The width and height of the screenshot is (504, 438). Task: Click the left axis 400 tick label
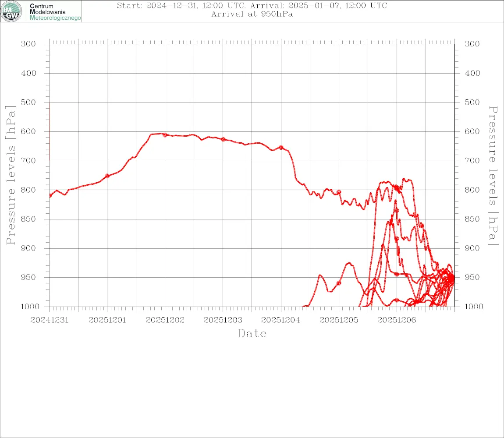pyautogui.click(x=28, y=73)
